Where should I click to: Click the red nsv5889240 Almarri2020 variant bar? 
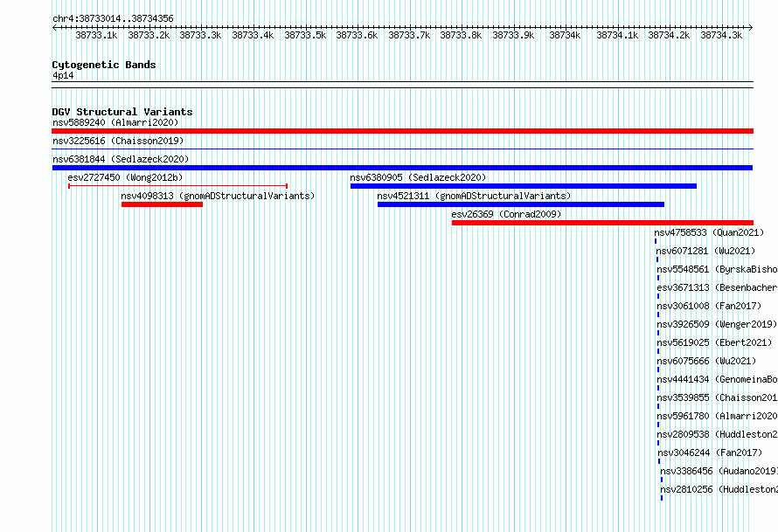click(402, 131)
